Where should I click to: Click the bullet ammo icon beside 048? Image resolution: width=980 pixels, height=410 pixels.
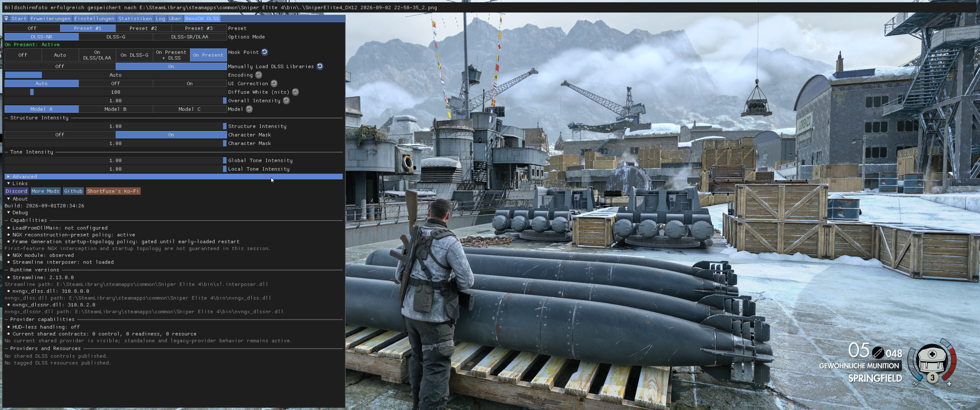[x=878, y=352]
